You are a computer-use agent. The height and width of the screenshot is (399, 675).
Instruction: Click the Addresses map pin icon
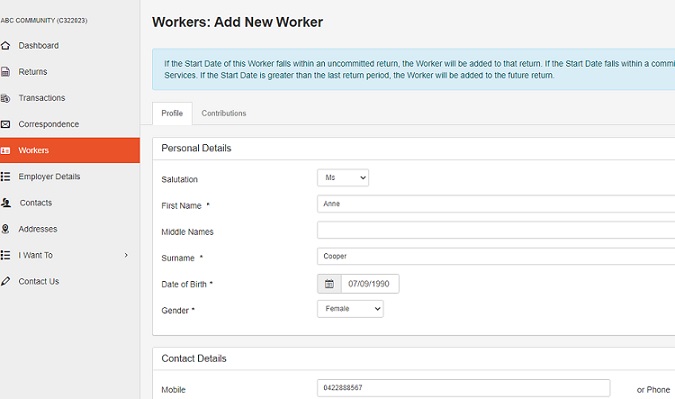pyautogui.click(x=5, y=229)
